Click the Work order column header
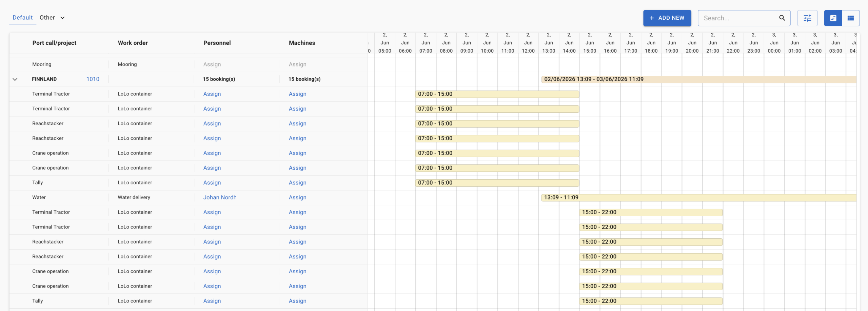868x311 pixels. [x=133, y=43]
